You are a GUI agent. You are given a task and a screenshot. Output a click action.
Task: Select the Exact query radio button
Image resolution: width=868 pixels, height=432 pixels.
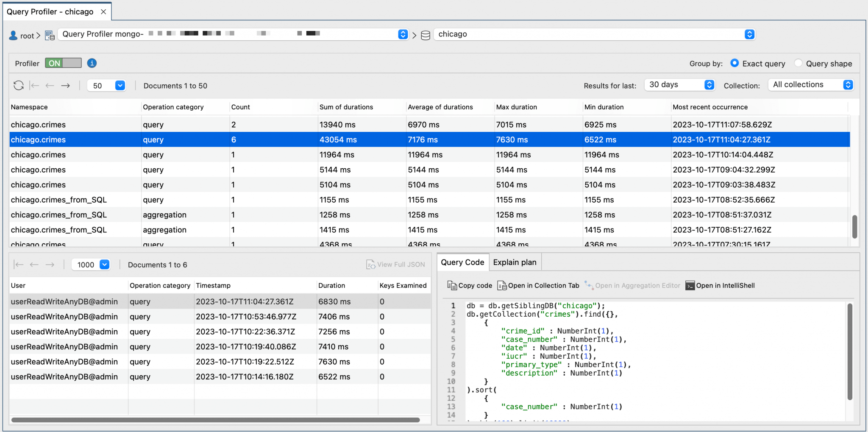click(735, 63)
